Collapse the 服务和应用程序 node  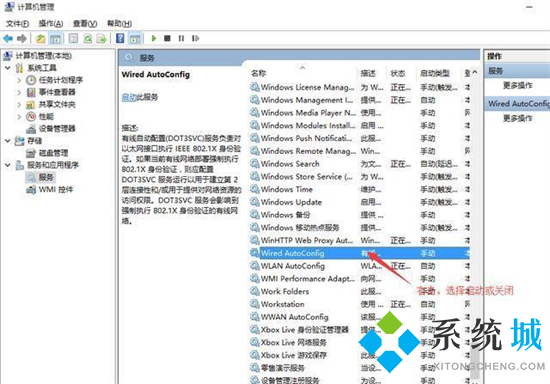tap(8, 165)
